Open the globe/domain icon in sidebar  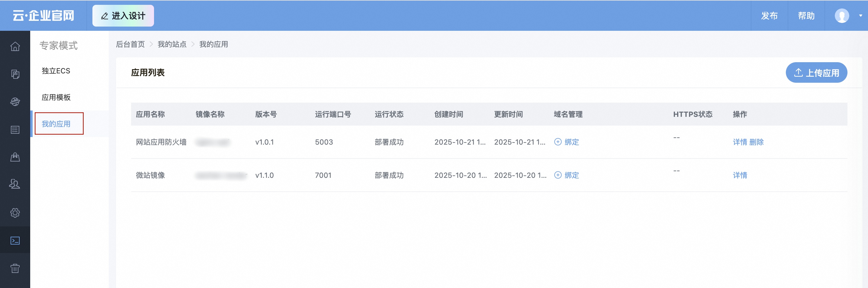click(15, 102)
